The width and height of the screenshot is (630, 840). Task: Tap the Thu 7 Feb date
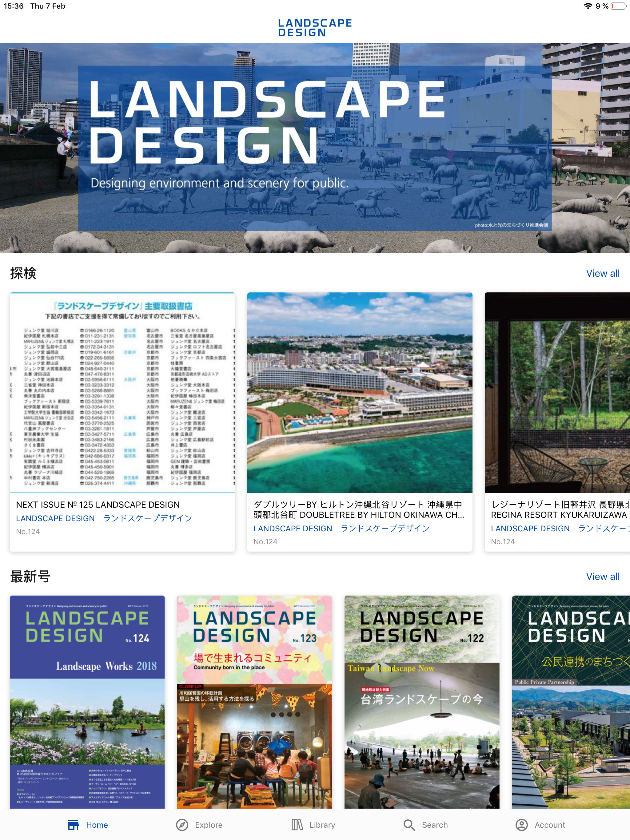(x=48, y=6)
